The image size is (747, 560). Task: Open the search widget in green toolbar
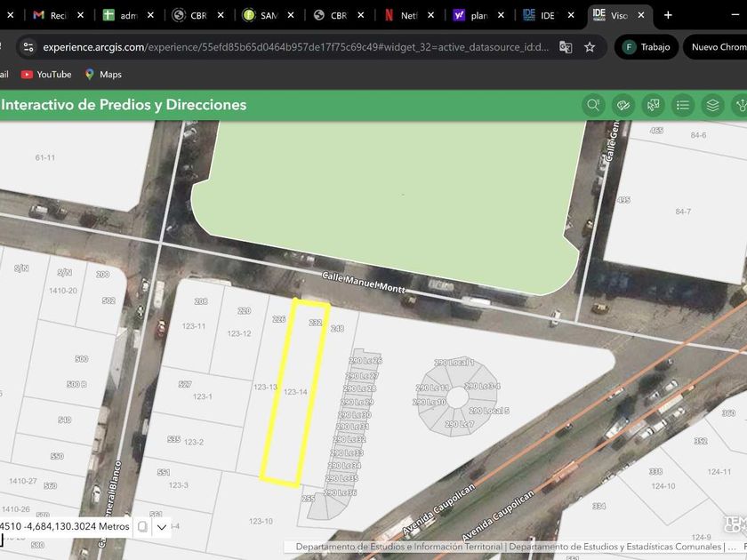(x=593, y=106)
